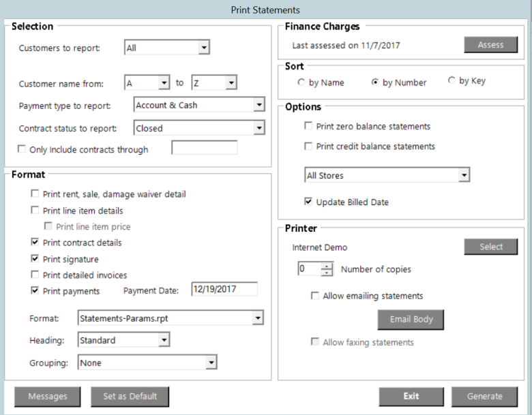Viewport: 532px width, 415px height.
Task: Choose sort by Key option
Action: pyautogui.click(x=452, y=81)
